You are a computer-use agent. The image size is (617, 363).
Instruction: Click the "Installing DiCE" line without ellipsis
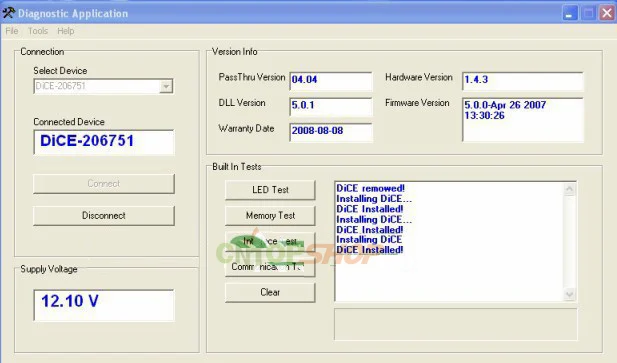(369, 240)
